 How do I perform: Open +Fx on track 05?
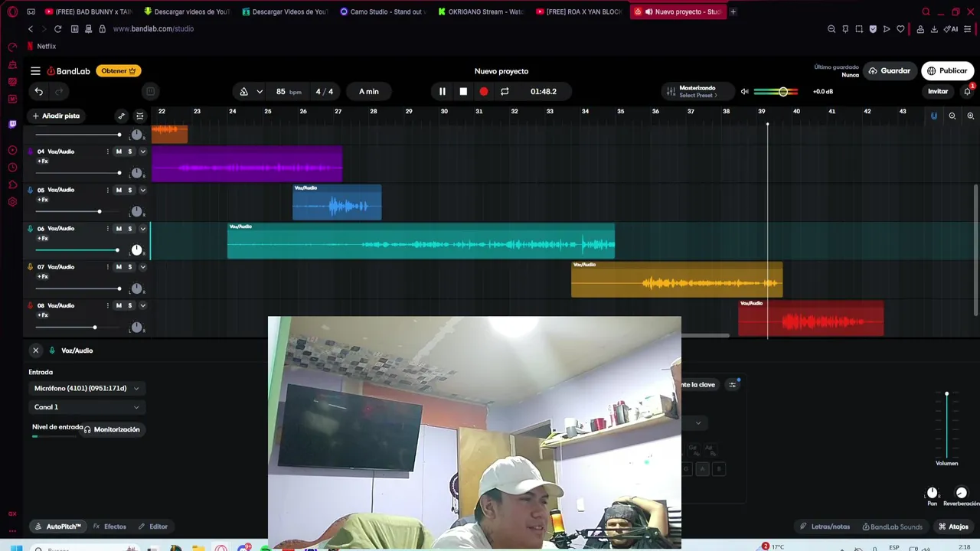tap(43, 200)
